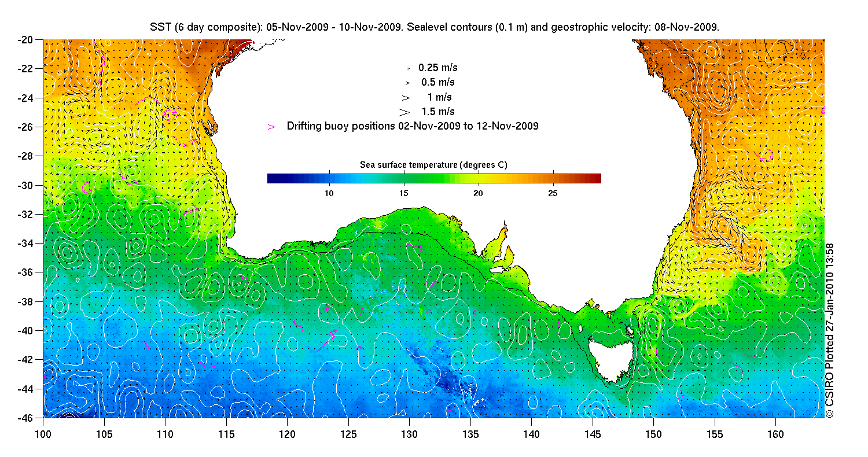The image size is (868, 457).
Task: Click latitude axis label -42
Action: click(x=25, y=359)
